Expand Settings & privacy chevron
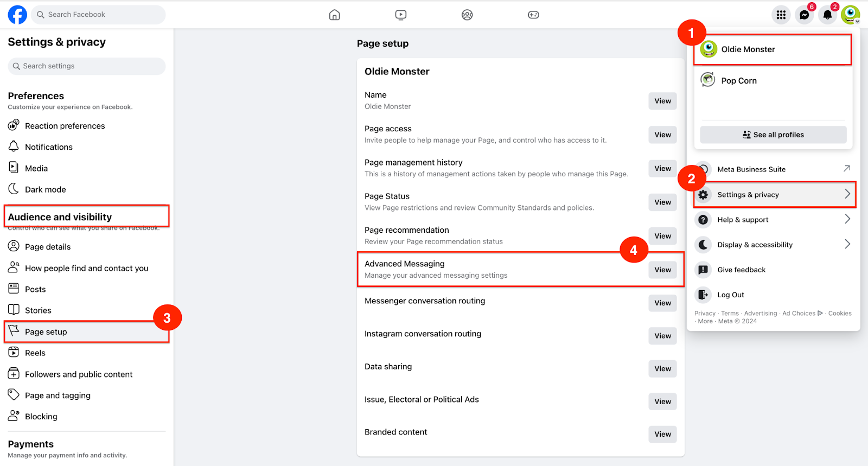The height and width of the screenshot is (466, 868). click(x=847, y=194)
